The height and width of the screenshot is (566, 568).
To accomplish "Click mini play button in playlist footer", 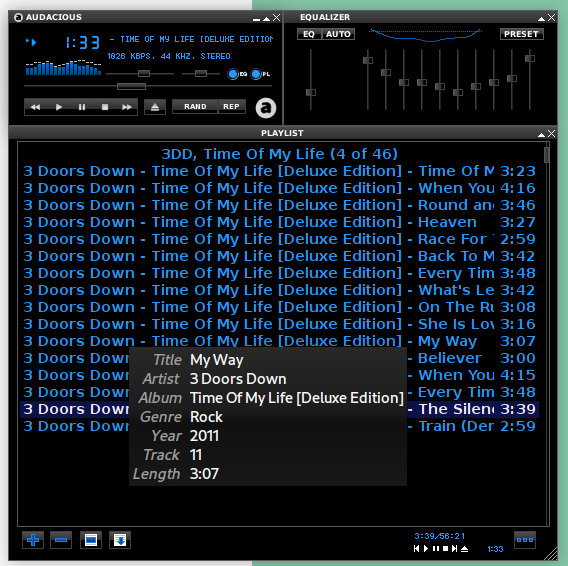I will pos(426,549).
